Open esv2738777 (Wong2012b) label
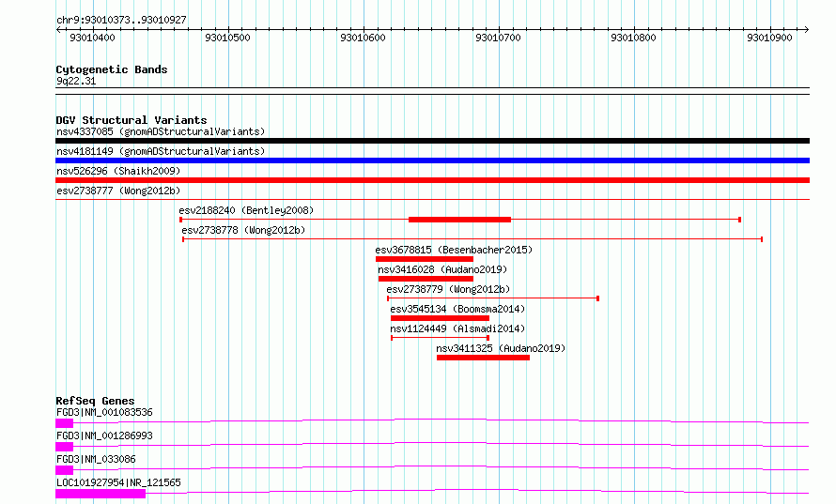This screenshot has width=836, height=504. pos(118,191)
